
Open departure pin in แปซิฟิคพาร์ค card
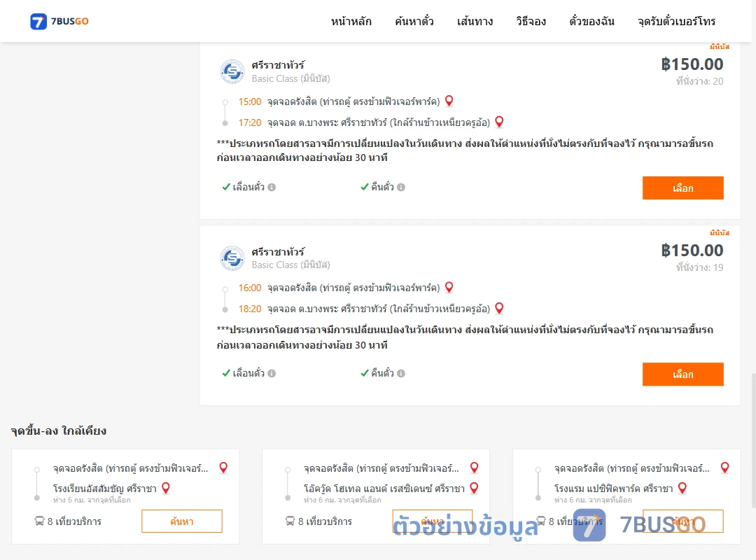(724, 468)
